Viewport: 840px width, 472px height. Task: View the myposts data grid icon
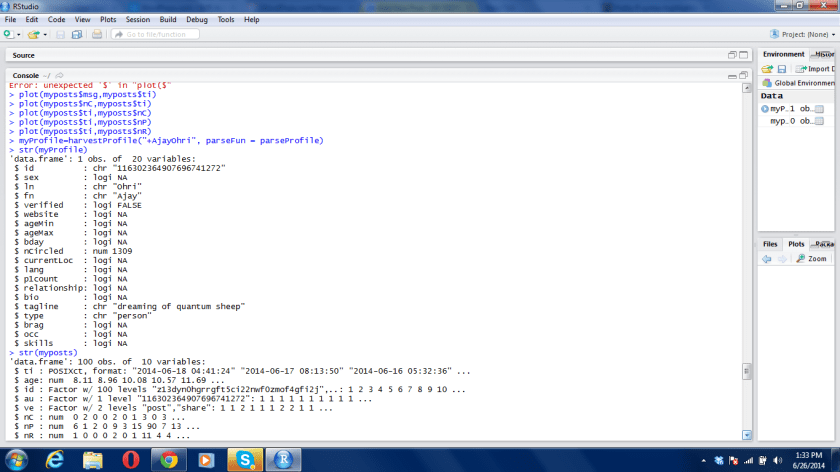(x=819, y=121)
